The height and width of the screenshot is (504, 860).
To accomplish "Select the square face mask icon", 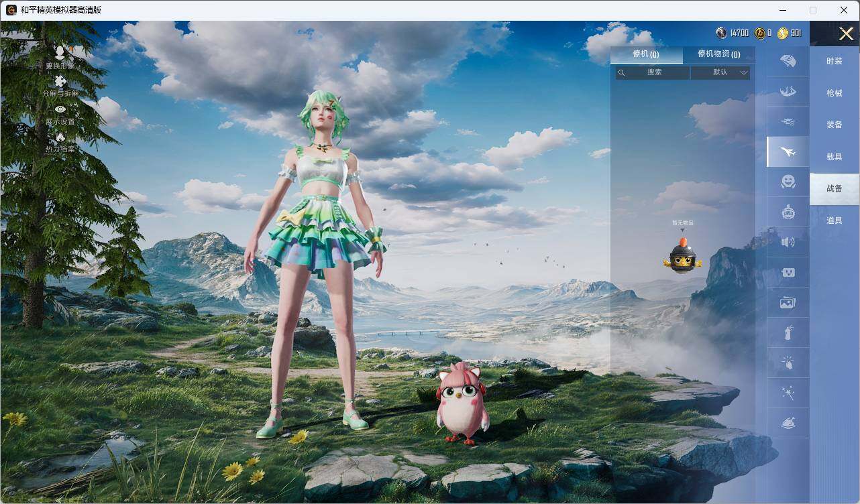I will tap(788, 273).
